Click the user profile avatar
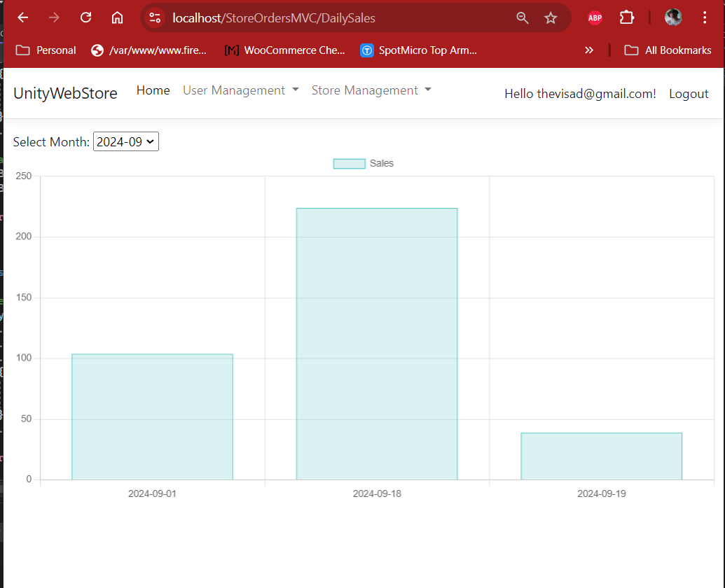The height and width of the screenshot is (588, 725). [x=673, y=18]
